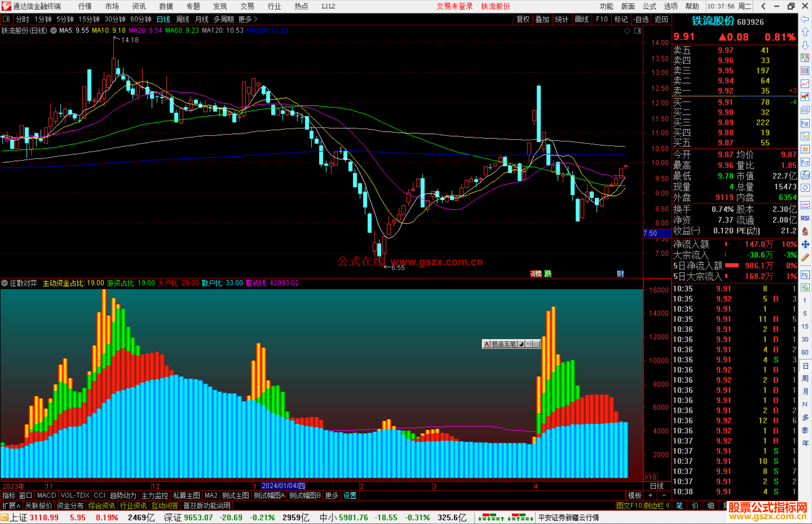The height and width of the screenshot is (524, 812).
Task: Select the pencil drawing tool icon
Action: coord(805,257)
